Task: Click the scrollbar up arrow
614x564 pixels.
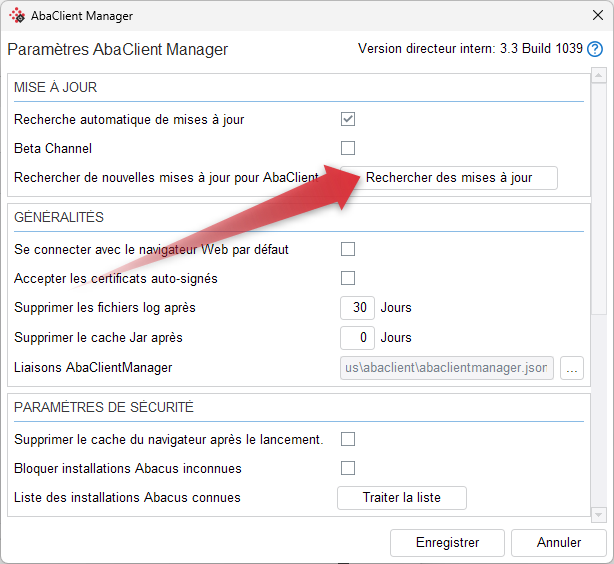Action: coord(599,75)
